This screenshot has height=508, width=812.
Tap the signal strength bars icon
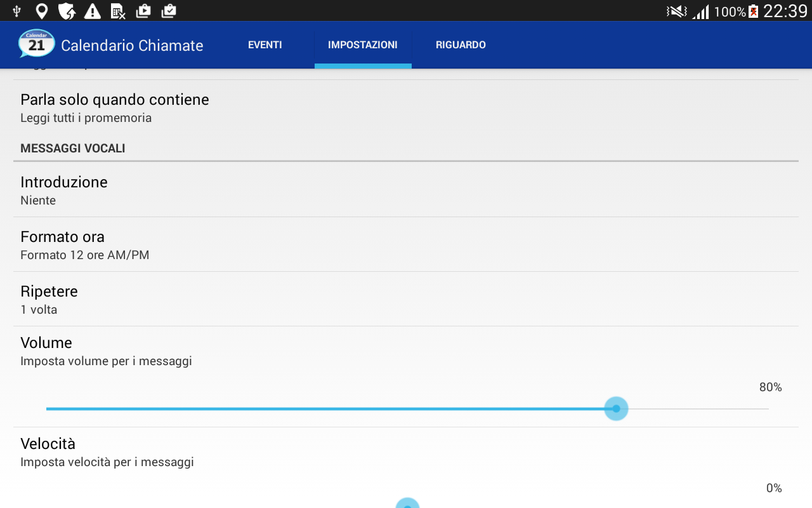click(700, 11)
